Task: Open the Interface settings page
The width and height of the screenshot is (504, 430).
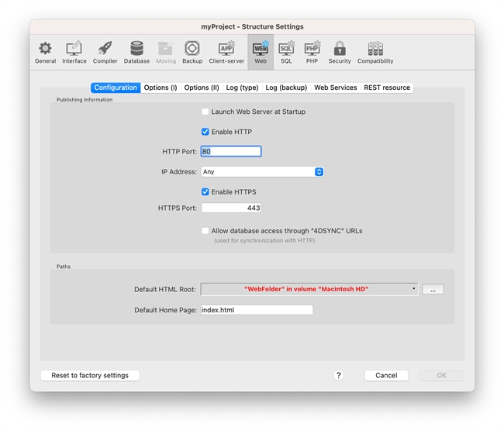Action: [x=74, y=52]
